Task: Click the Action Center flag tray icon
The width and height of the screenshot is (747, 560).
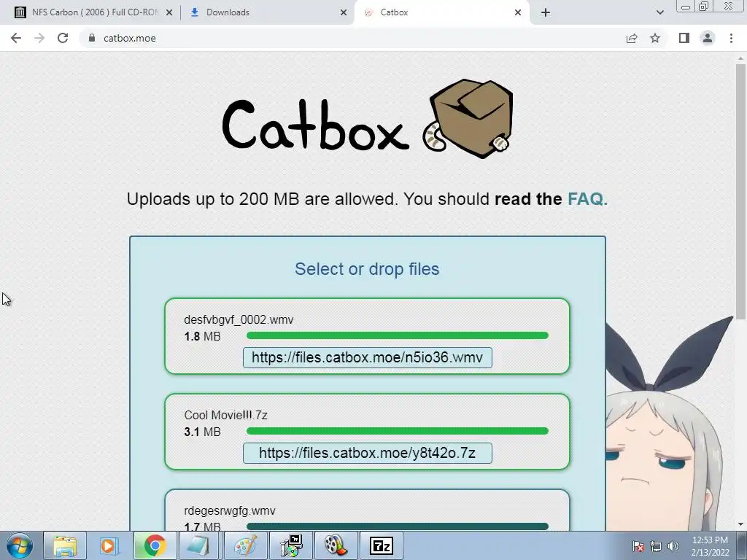Action: point(638,546)
